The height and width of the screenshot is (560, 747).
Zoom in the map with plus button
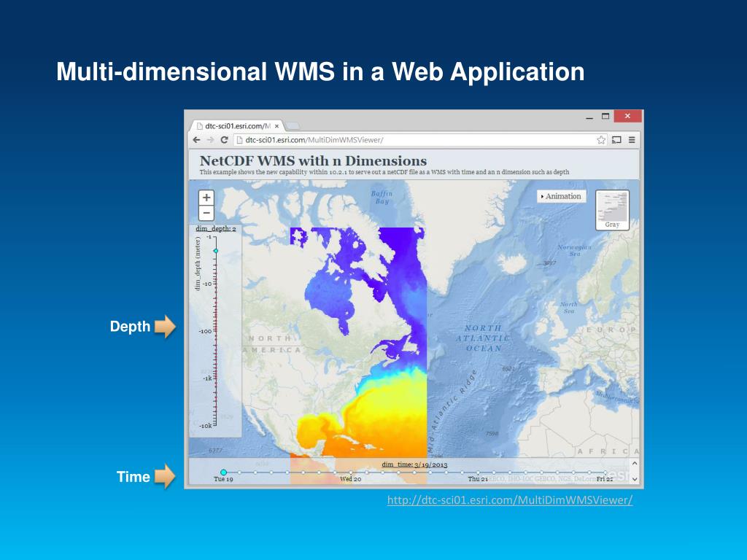[206, 197]
